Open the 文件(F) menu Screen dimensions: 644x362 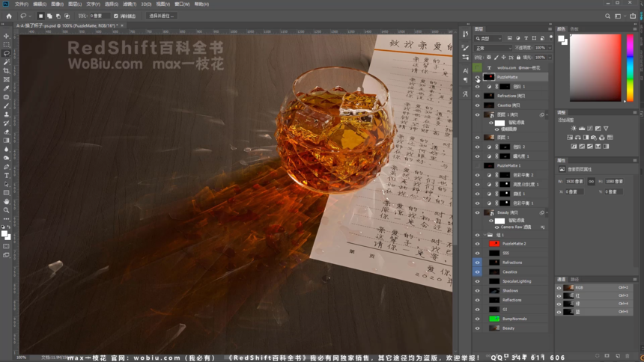tap(22, 4)
